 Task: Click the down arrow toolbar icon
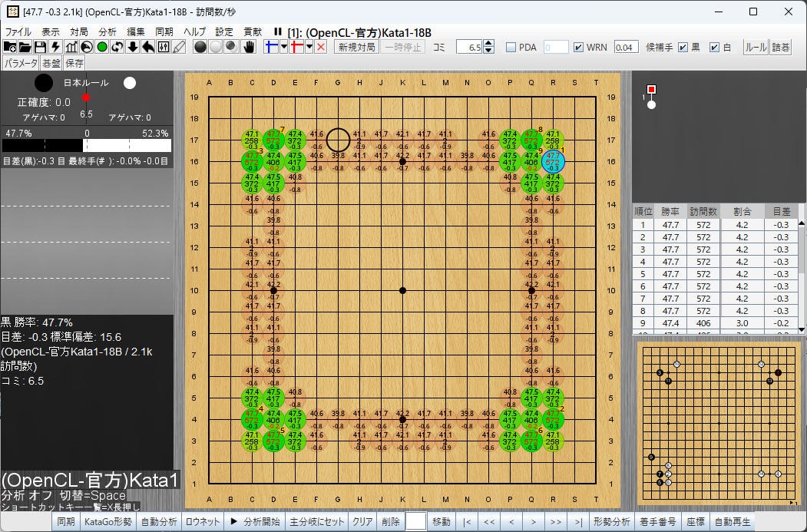[133, 48]
